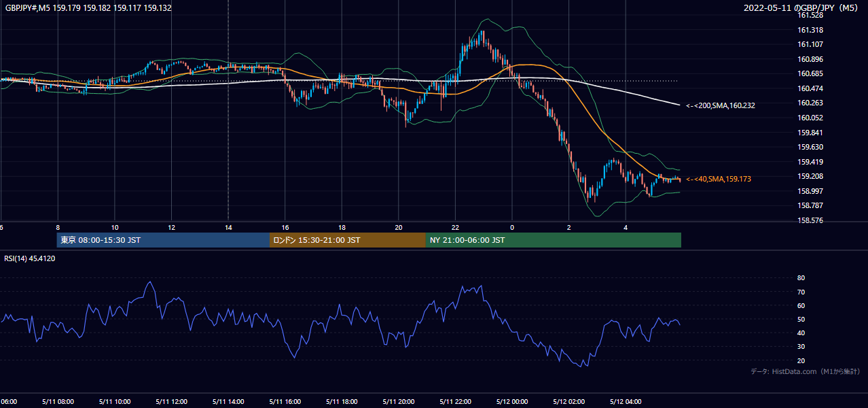Select the ロンドン 15:30-21:00 JST session bar
Image resolution: width=868 pixels, height=408 pixels.
pyautogui.click(x=348, y=240)
